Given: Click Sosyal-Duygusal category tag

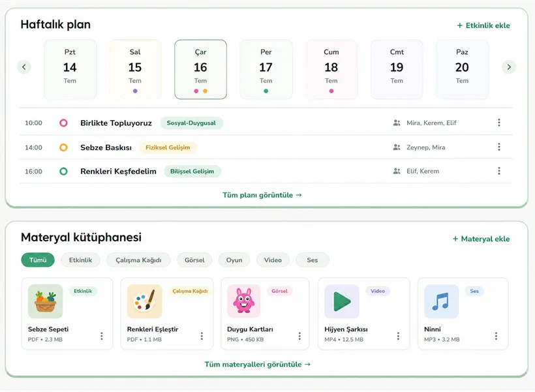Looking at the screenshot, I should tap(191, 123).
